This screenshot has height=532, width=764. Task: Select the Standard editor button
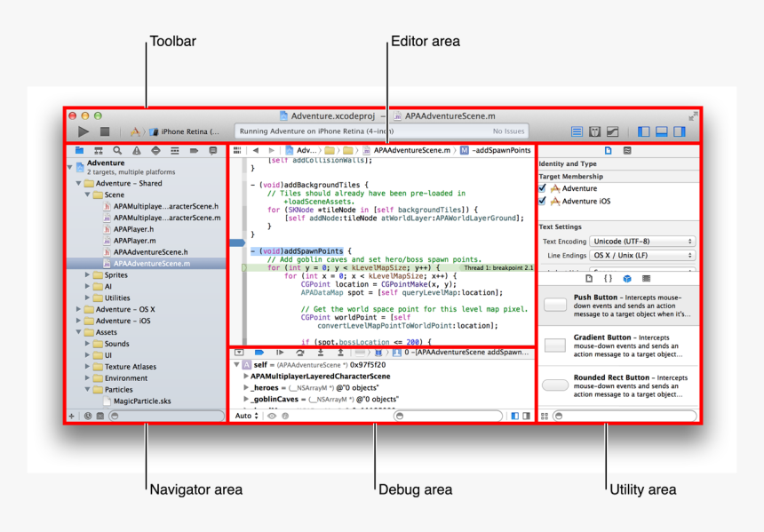coord(577,131)
